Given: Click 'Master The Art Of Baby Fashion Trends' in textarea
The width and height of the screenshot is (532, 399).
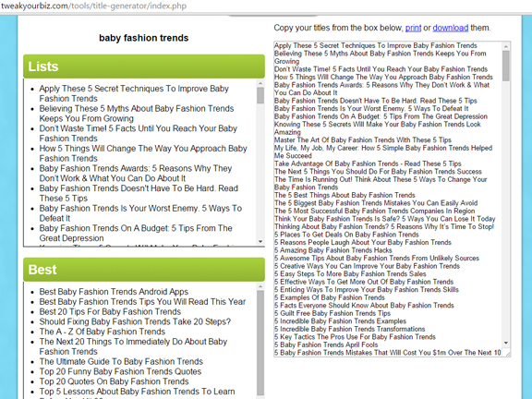Looking at the screenshot, I should tap(363, 140).
